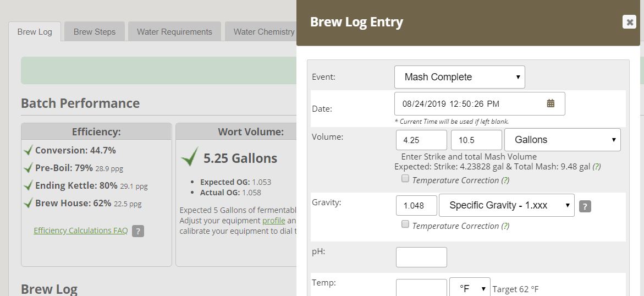Screen dimensions: 644x296
Task: Click the help link after Total Mash 9.48 gal
Action: (x=597, y=167)
